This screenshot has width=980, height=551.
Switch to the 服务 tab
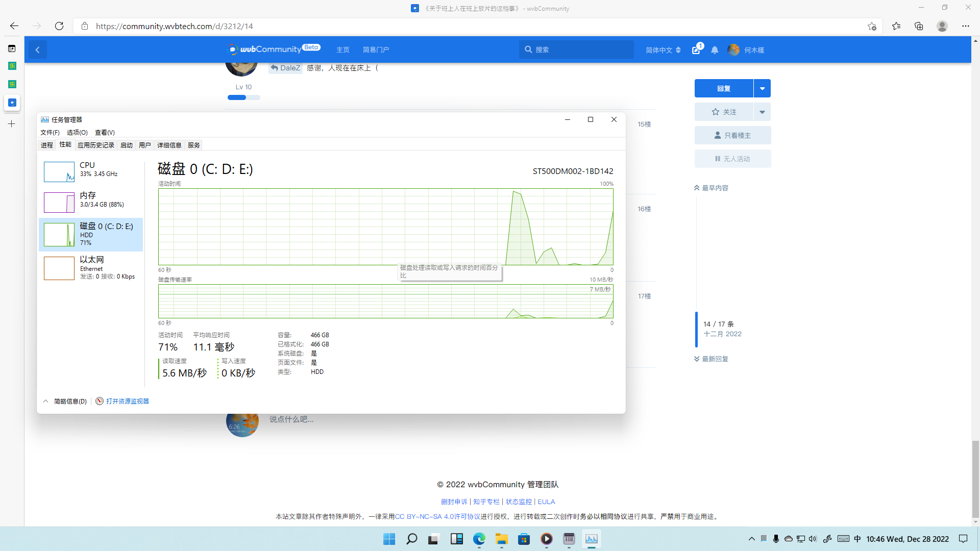(x=194, y=145)
